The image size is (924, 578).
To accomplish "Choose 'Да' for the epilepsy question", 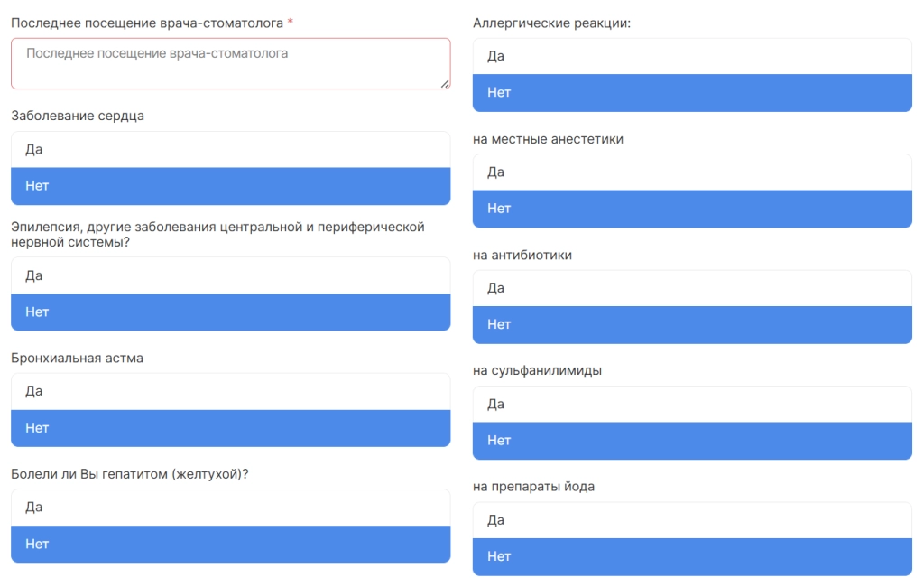I will tap(230, 275).
